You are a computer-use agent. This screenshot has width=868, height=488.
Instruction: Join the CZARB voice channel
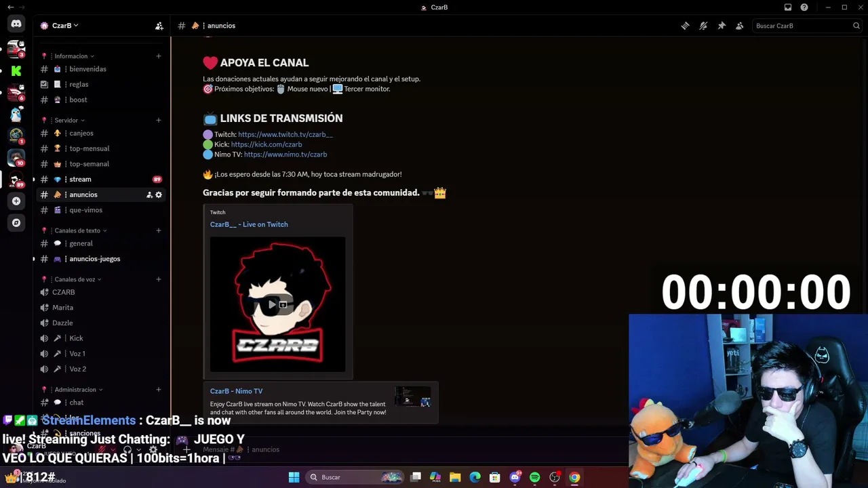point(102,292)
